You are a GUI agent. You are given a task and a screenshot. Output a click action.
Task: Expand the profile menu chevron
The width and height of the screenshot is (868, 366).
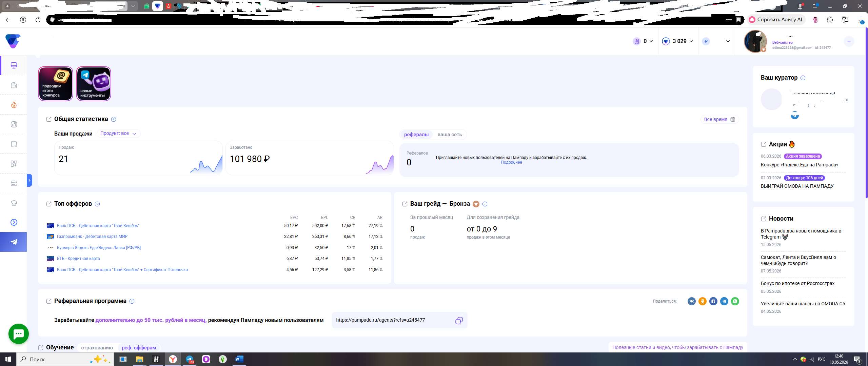tap(849, 42)
